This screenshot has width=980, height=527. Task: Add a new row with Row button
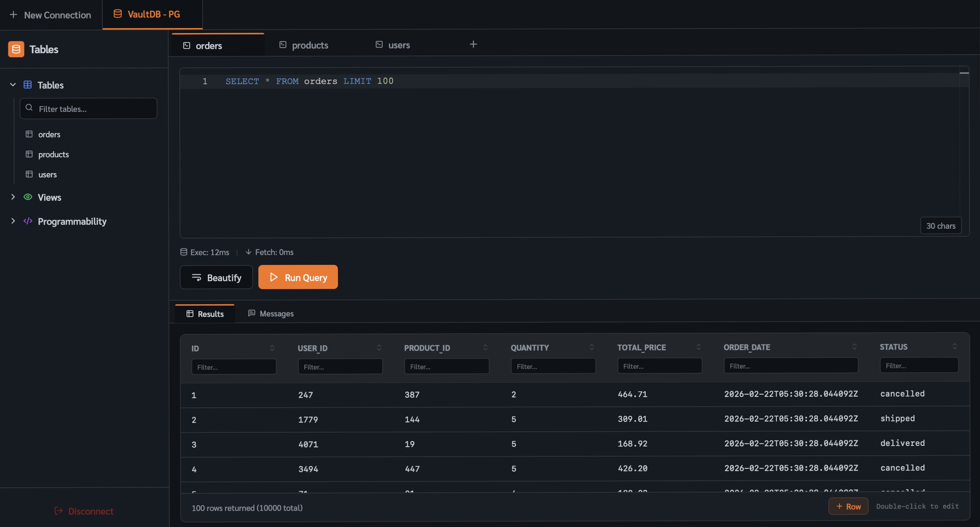coord(848,506)
